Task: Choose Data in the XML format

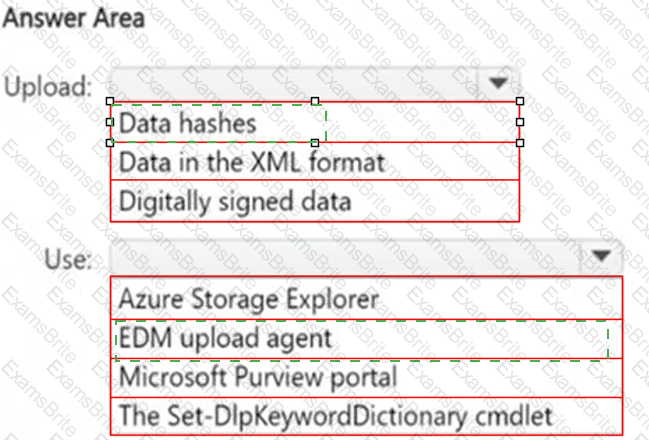Action: (x=250, y=162)
